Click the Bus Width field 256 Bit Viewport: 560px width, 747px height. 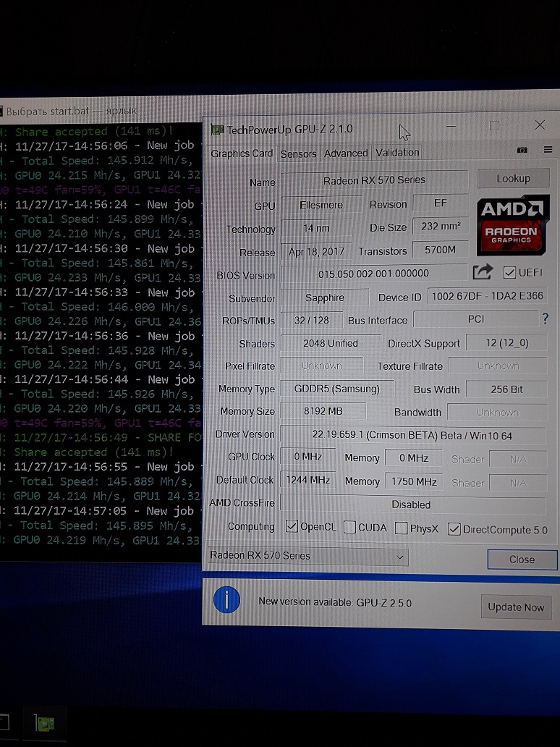pos(506,389)
